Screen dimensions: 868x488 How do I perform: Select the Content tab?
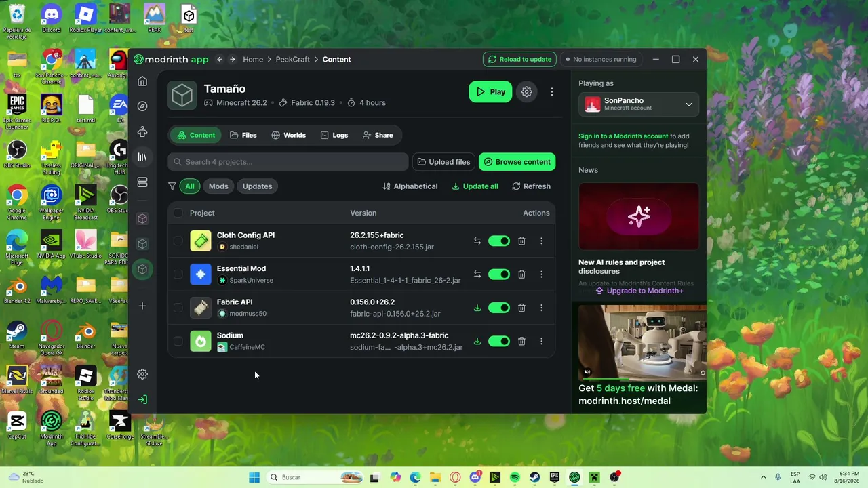[x=196, y=135]
